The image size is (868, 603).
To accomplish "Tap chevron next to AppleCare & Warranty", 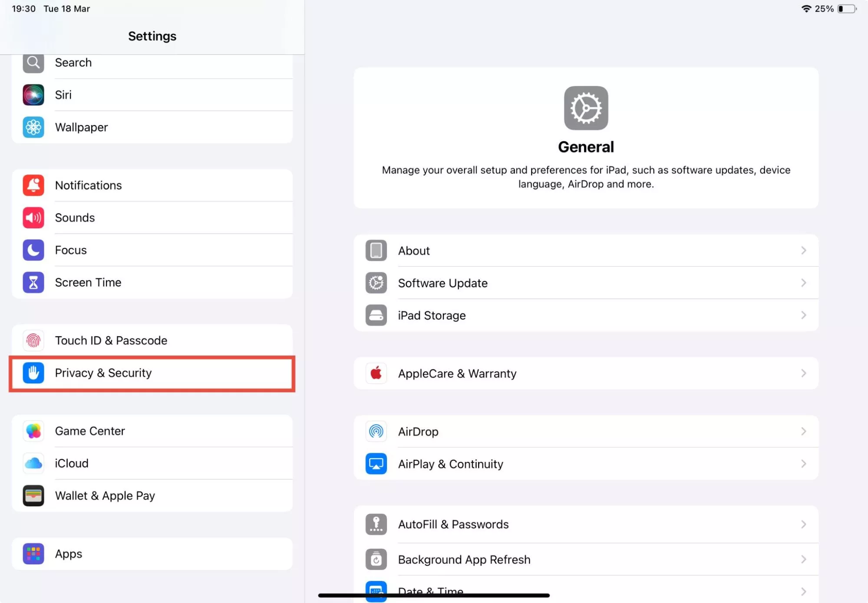I will pyautogui.click(x=803, y=373).
